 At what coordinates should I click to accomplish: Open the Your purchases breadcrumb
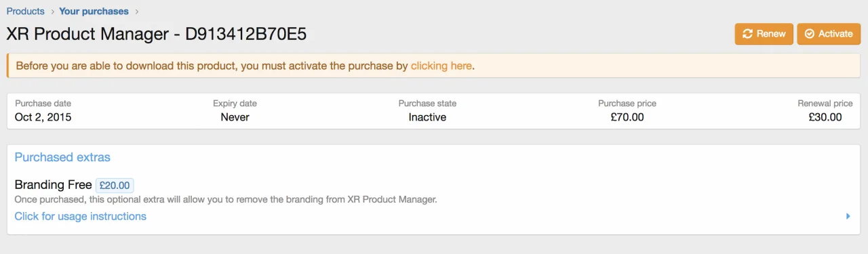coord(94,12)
